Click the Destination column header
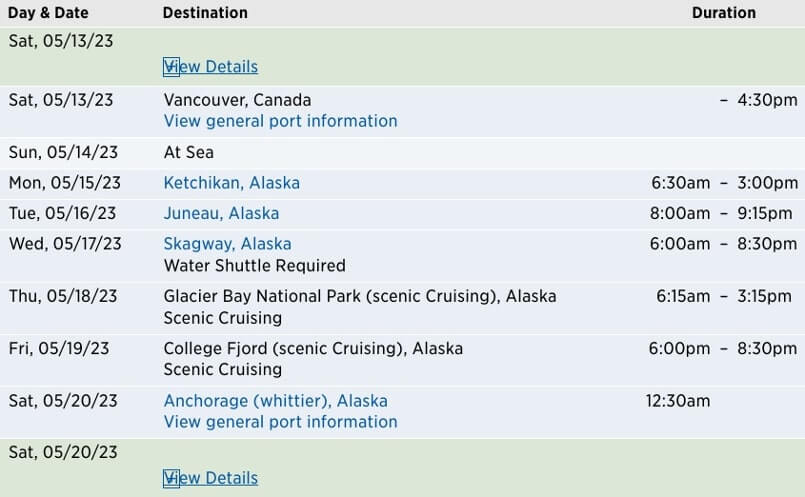Screen dimensions: 805x497 pyautogui.click(x=205, y=13)
